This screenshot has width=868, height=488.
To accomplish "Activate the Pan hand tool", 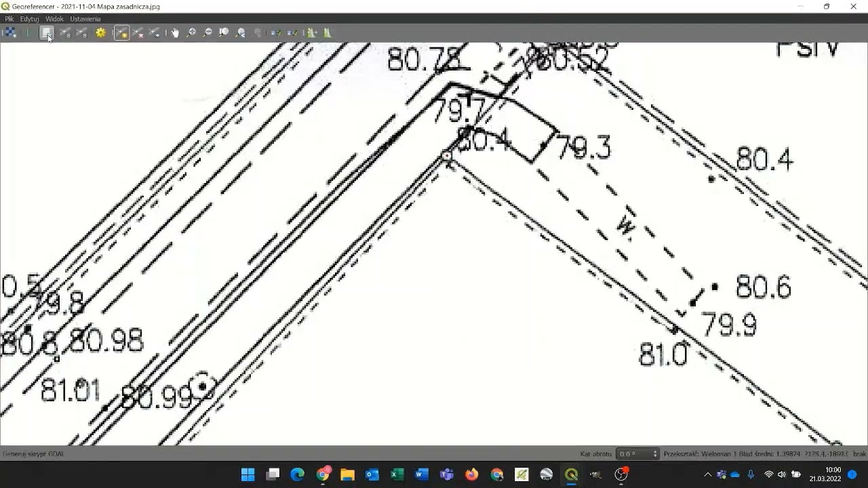I will coord(175,33).
